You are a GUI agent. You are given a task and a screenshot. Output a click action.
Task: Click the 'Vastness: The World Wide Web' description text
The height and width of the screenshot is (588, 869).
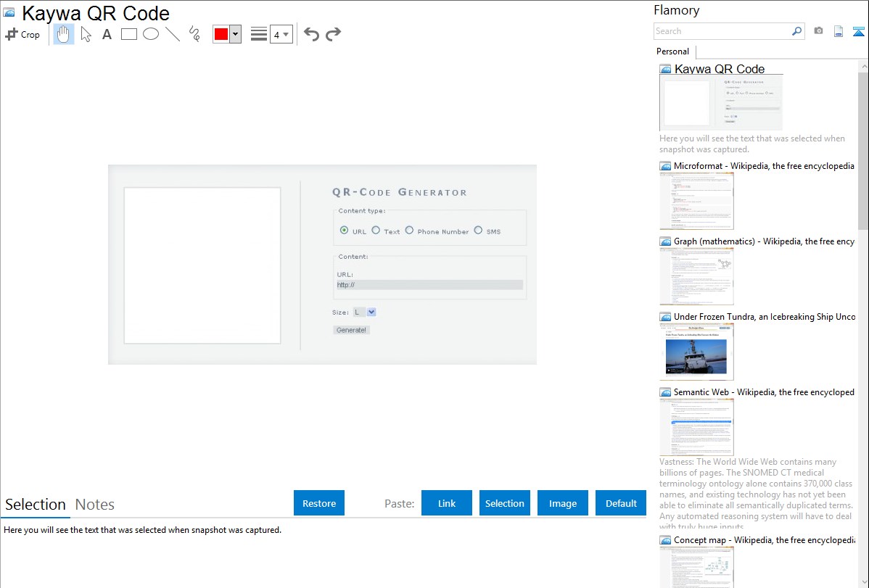pyautogui.click(x=756, y=494)
